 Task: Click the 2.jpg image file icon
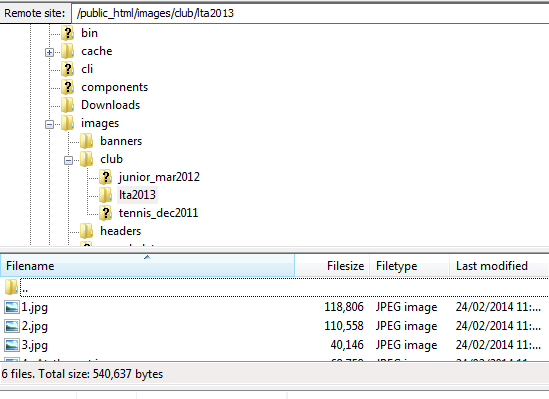12,326
